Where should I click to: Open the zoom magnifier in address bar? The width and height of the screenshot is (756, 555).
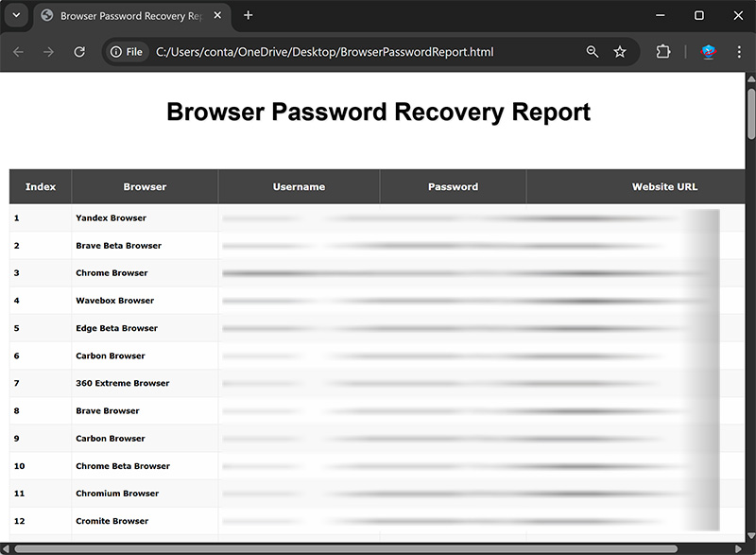[x=593, y=52]
